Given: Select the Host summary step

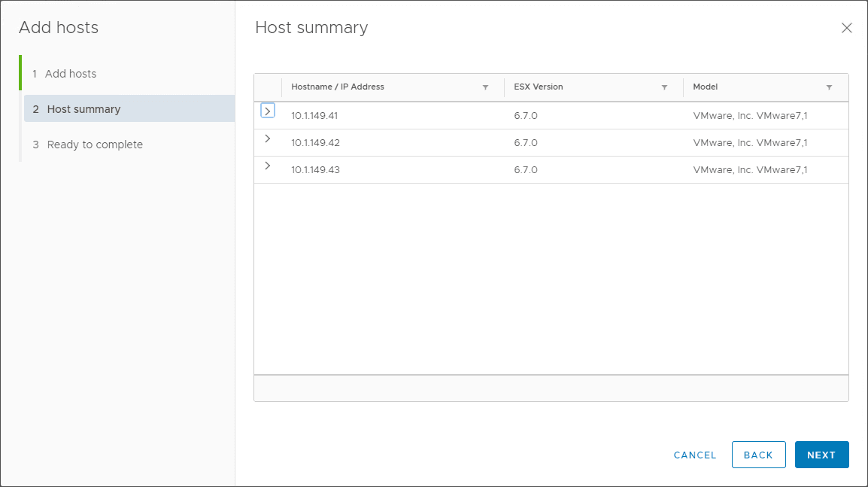Looking at the screenshot, I should (83, 109).
